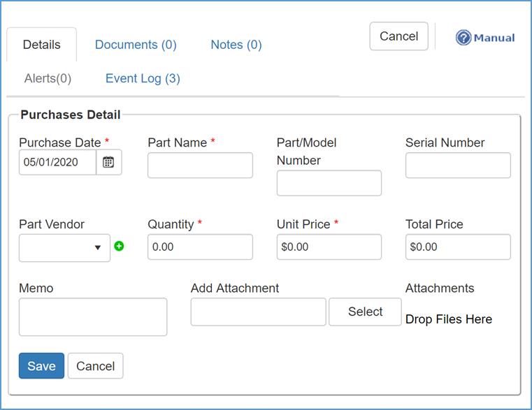
Task: Click into the Part Name field
Action: 200,166
